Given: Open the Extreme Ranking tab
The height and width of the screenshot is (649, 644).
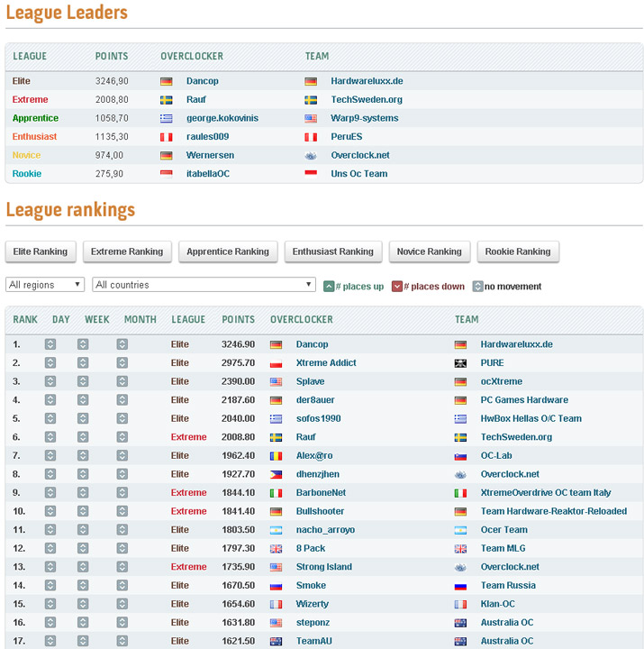Looking at the screenshot, I should coord(127,251).
